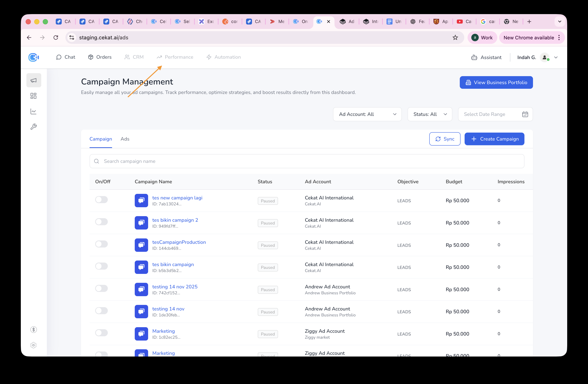Click the grid dashboard sidebar icon

pos(34,96)
